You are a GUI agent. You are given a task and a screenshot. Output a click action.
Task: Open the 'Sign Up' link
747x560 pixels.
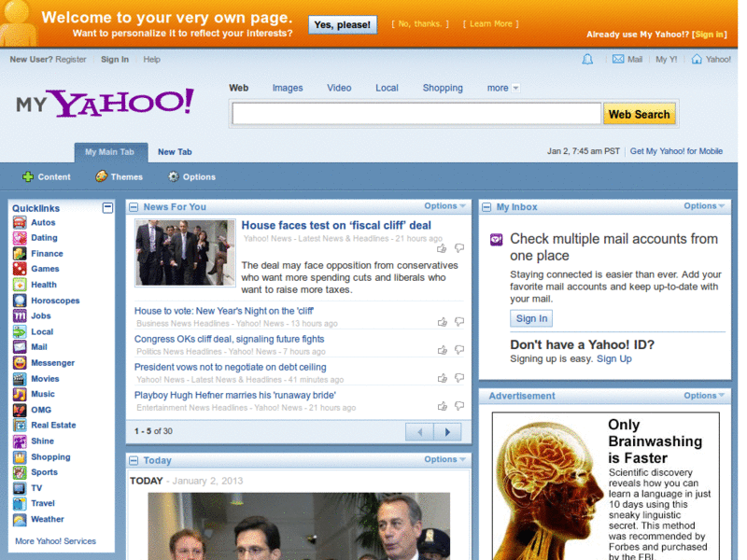coord(614,358)
